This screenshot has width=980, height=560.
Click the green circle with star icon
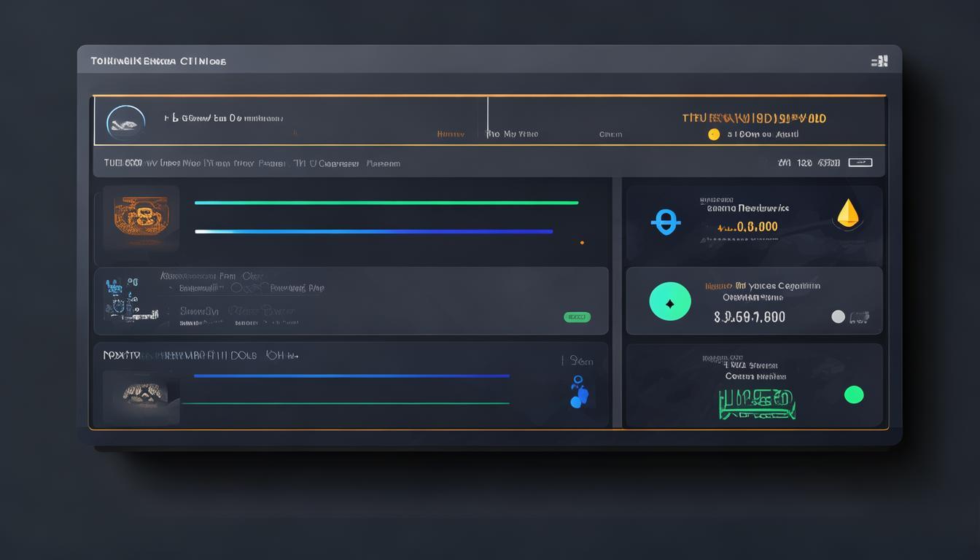[x=670, y=302]
